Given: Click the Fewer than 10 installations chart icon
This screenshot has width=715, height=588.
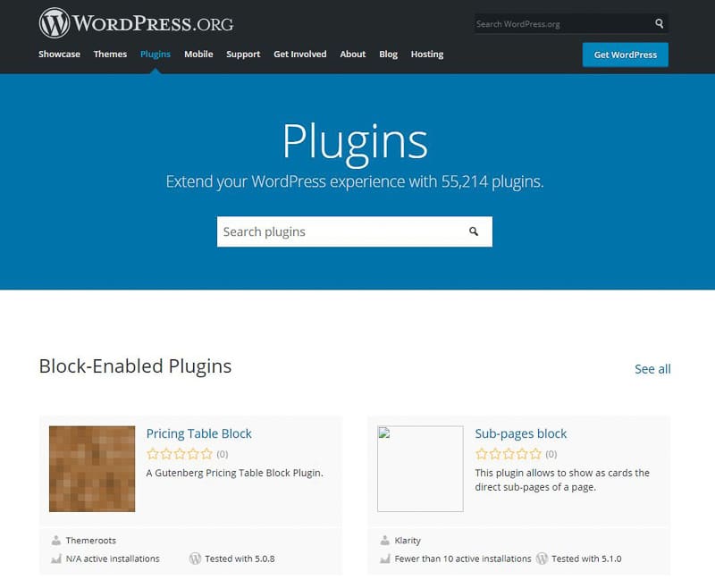Looking at the screenshot, I should click(x=385, y=559).
